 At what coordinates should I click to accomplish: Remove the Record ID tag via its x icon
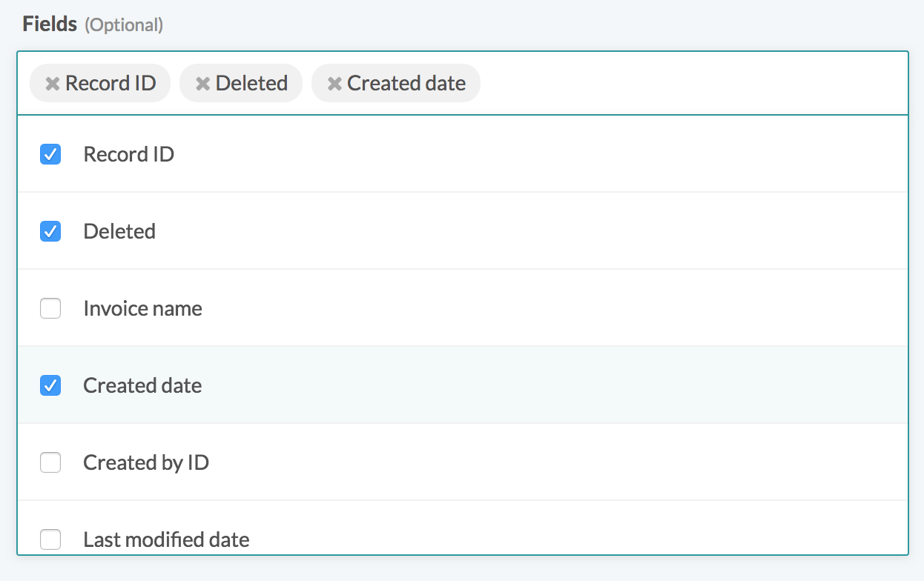pos(53,84)
